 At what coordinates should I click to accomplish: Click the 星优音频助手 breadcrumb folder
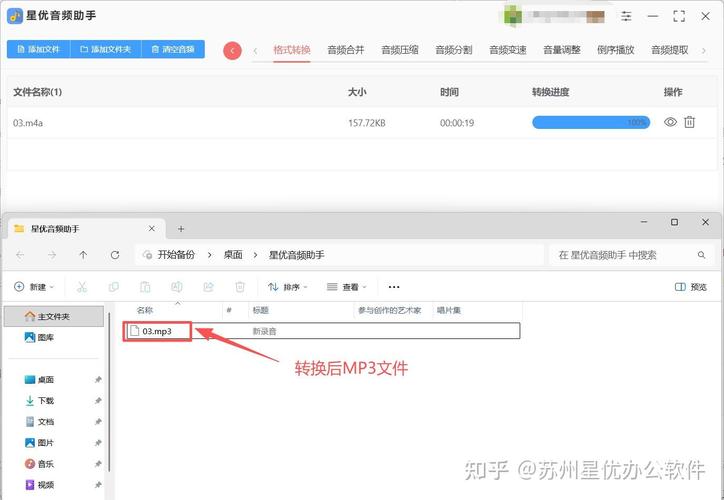pos(297,255)
